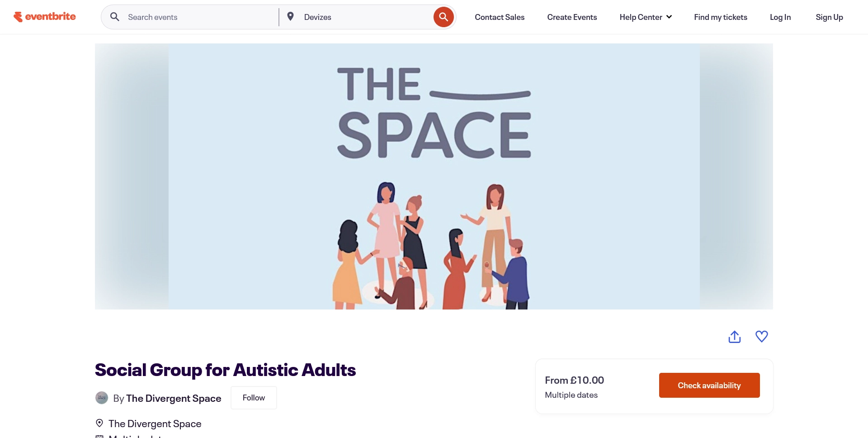Click Log In link
868x438 pixels.
click(x=780, y=17)
